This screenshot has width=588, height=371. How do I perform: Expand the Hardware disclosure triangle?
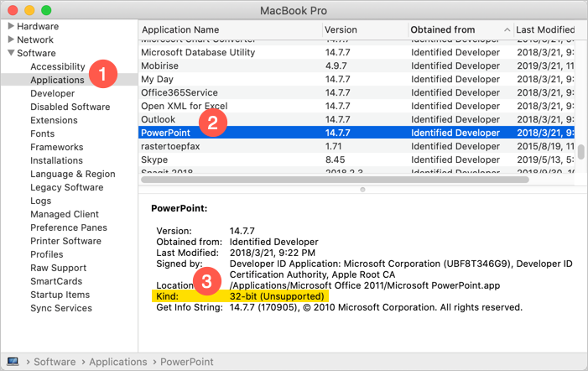11,26
